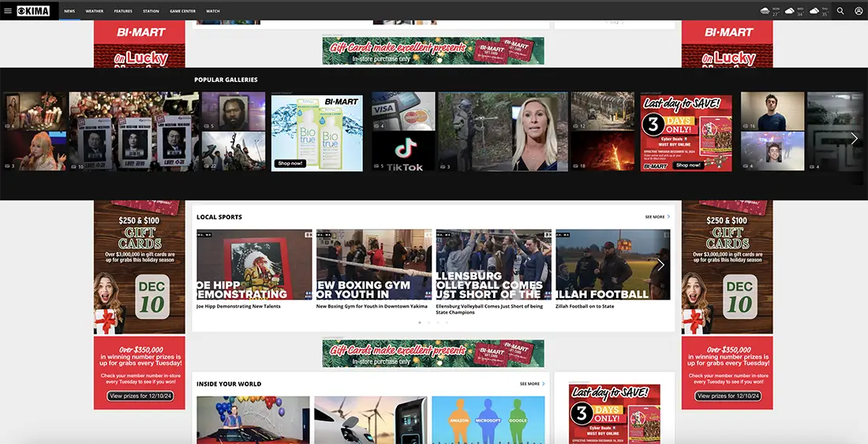Click the KIMA station logo
Screen dimensions: 868x444
point(33,10)
